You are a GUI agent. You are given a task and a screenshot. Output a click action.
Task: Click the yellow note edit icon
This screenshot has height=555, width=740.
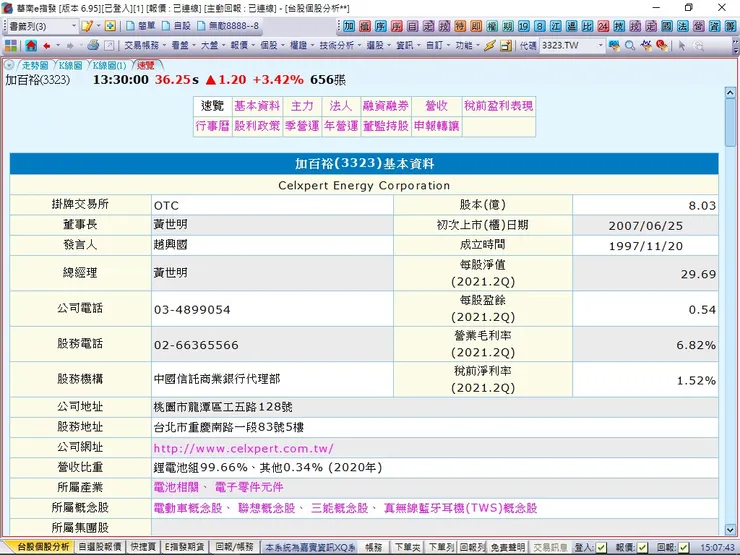click(87, 26)
